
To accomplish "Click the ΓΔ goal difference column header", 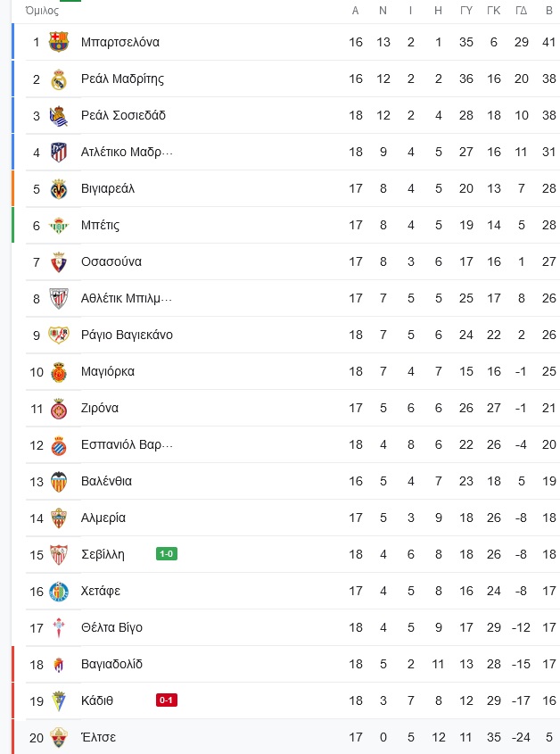I will 521,11.
